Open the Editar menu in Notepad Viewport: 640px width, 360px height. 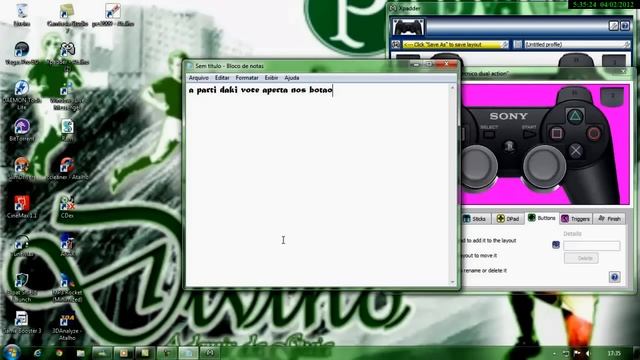(x=222, y=78)
